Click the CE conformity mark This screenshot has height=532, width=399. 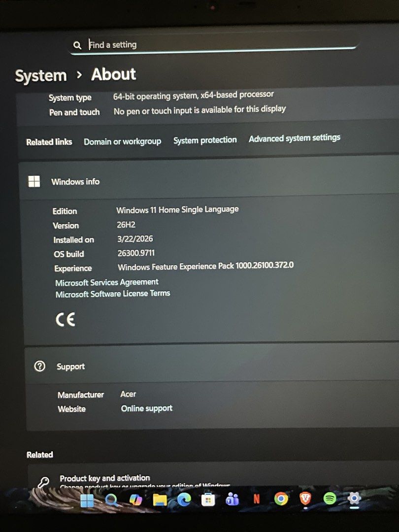pos(65,320)
